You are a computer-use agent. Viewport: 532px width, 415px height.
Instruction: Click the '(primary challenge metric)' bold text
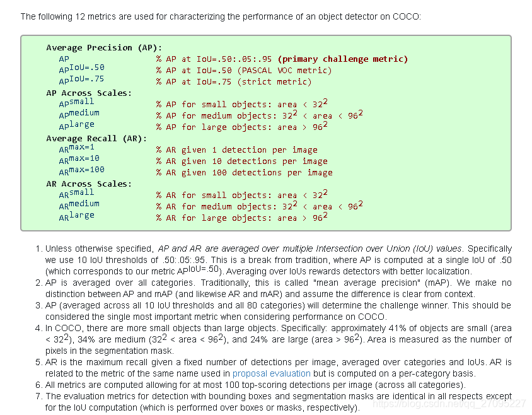[x=343, y=59]
